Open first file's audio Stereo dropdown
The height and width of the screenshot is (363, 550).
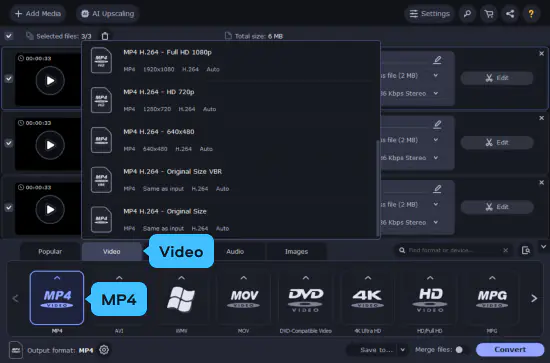click(x=436, y=93)
